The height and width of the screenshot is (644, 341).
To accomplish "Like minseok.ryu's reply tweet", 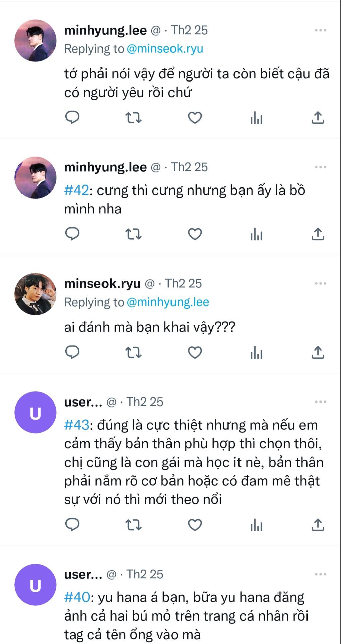I will [x=195, y=353].
